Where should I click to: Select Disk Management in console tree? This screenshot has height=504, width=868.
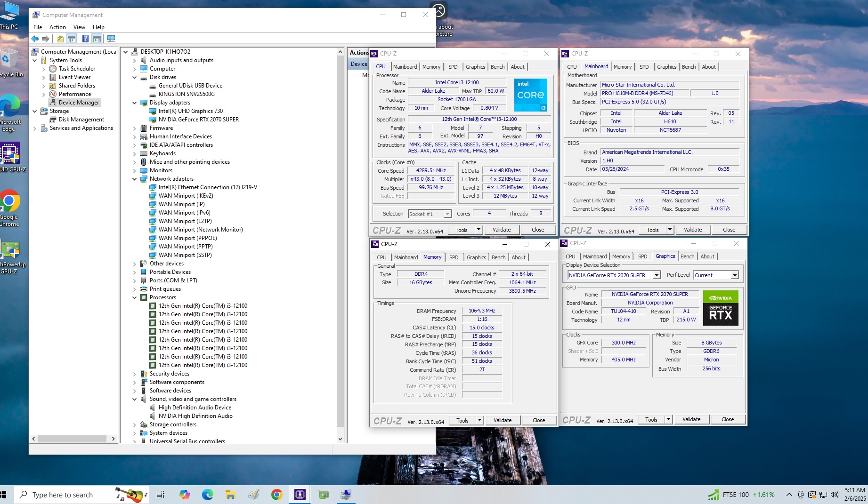pos(81,120)
